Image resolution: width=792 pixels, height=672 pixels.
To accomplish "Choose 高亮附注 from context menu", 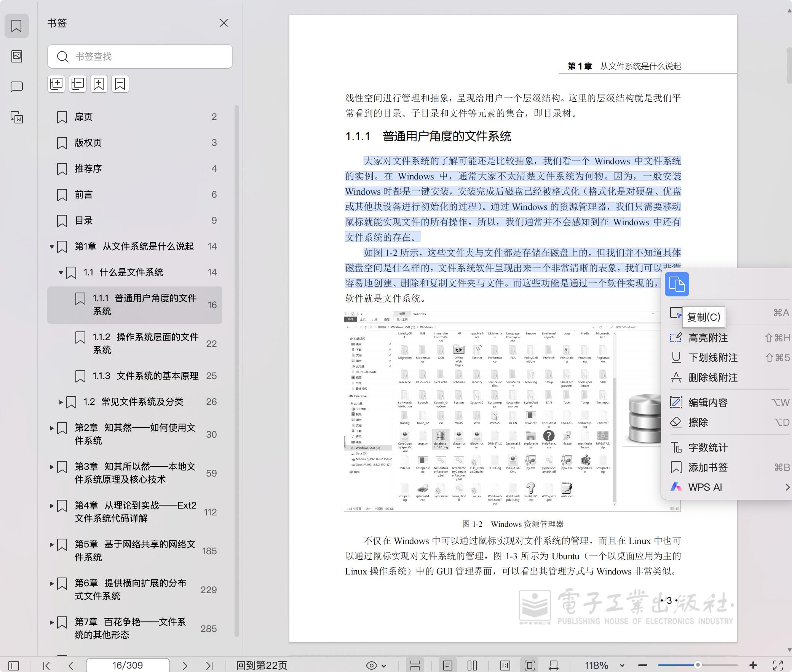I will (x=707, y=338).
